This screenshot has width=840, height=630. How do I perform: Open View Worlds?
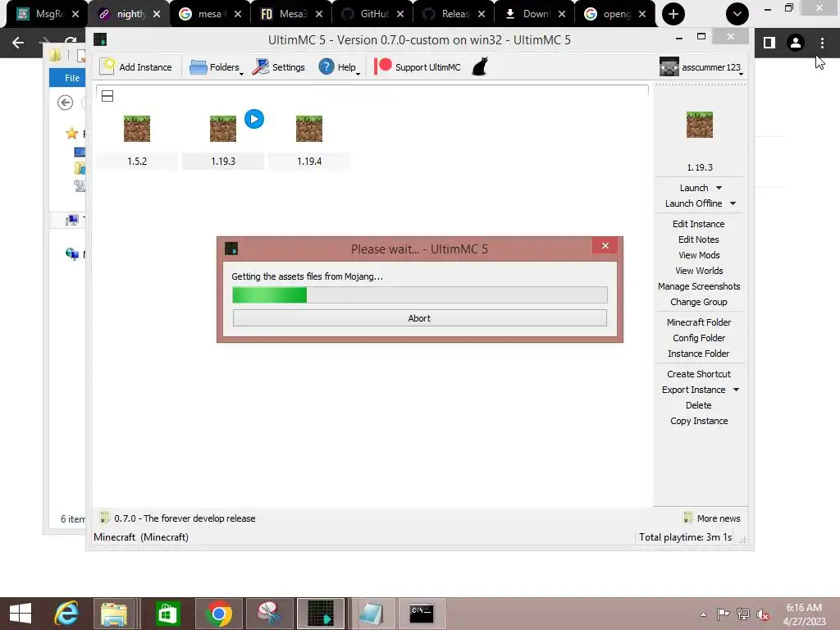click(699, 271)
